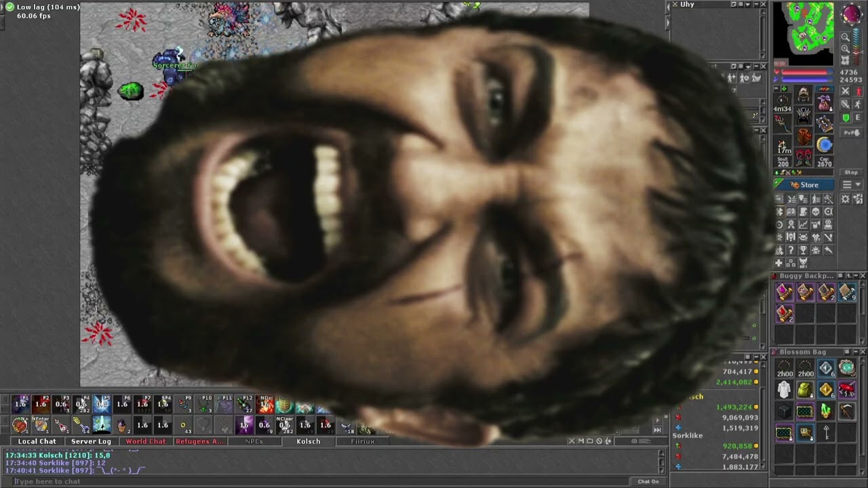Open the trophy icon in the sidebar

[x=804, y=250]
